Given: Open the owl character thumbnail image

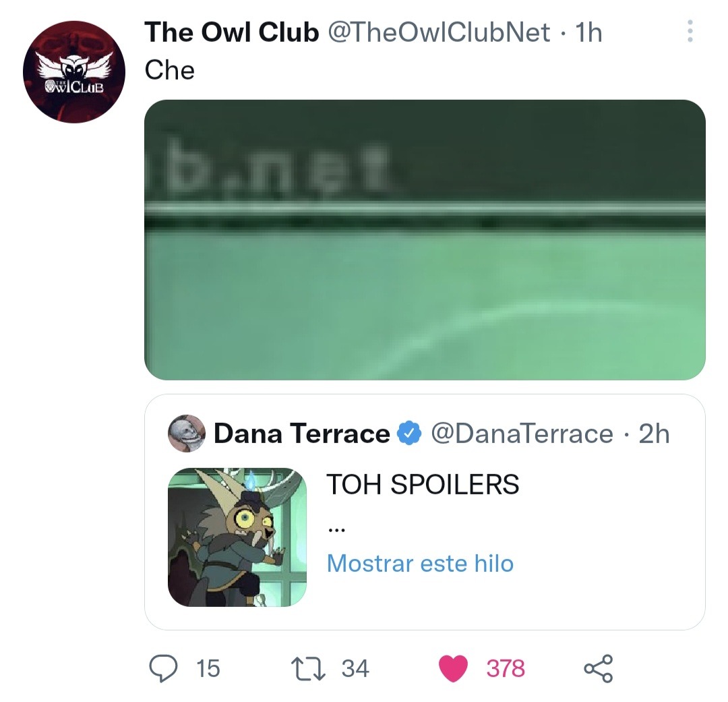Looking at the screenshot, I should point(237,537).
